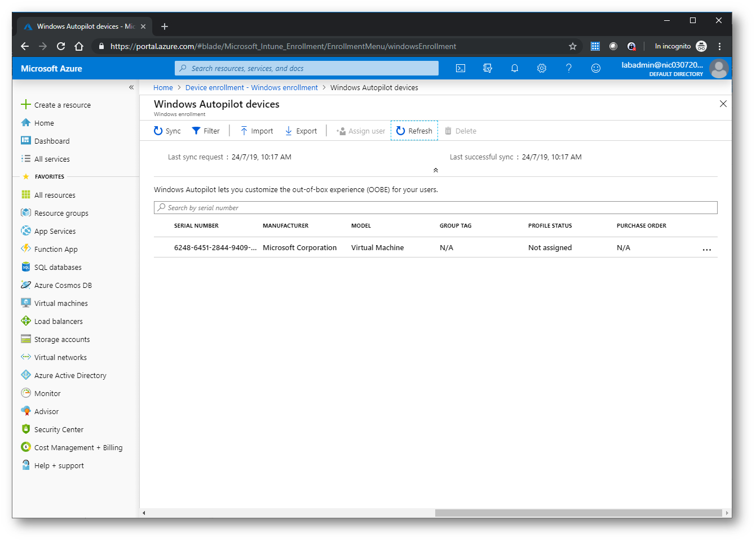Click the Azure Cosmos DB icon

click(26, 285)
